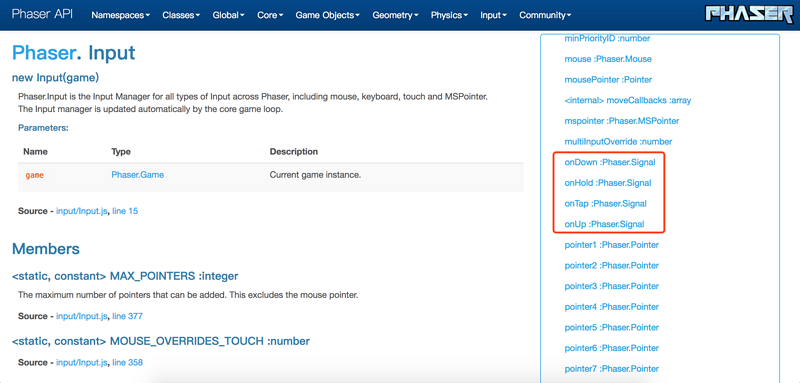Click the 'Current game instance.' description cell
This screenshot has width=800, height=383.
(x=315, y=175)
